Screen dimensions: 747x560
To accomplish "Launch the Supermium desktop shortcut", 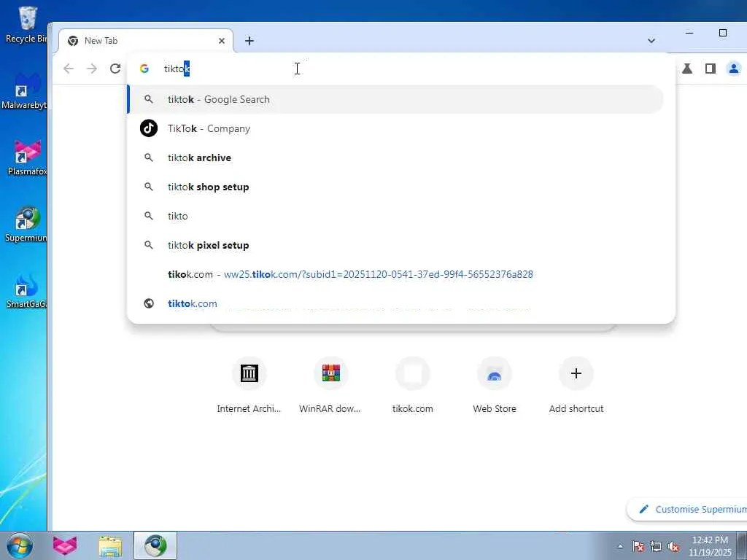I will click(26, 224).
